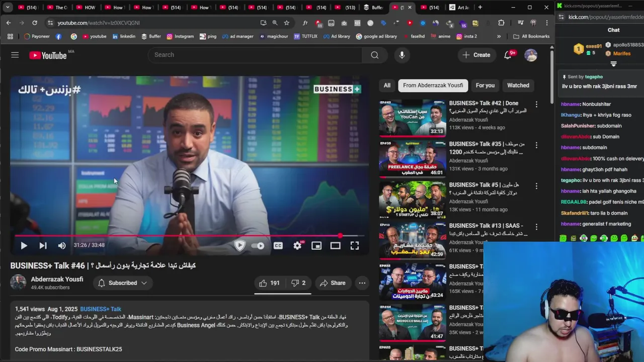Click the red progress scrubber handle
The image size is (644, 362).
[341, 235]
